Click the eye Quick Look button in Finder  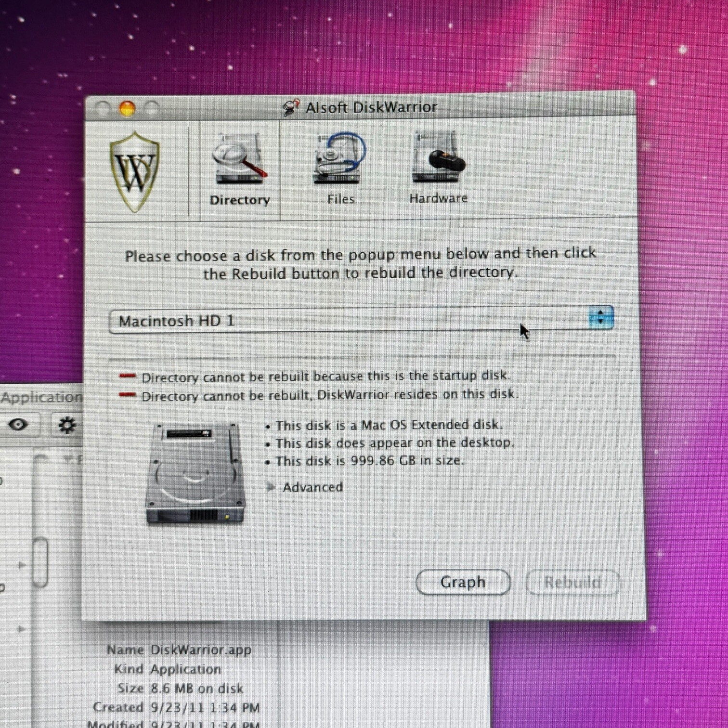(x=18, y=425)
